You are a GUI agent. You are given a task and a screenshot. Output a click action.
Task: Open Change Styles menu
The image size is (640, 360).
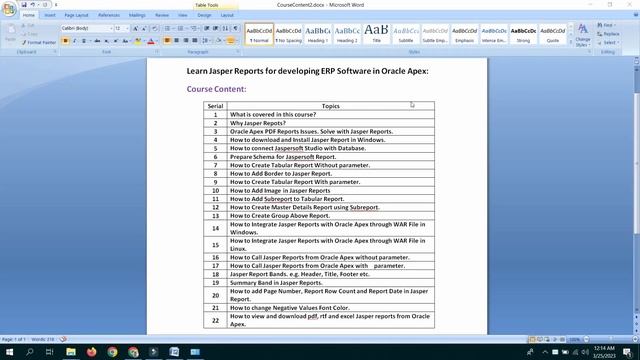coord(583,35)
